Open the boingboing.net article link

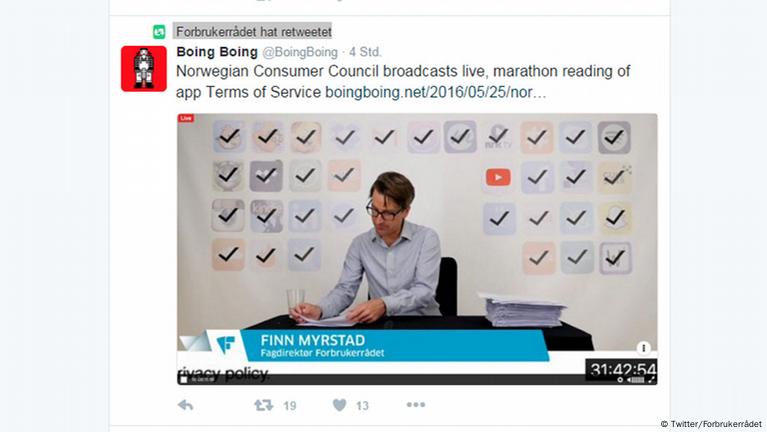435,92
